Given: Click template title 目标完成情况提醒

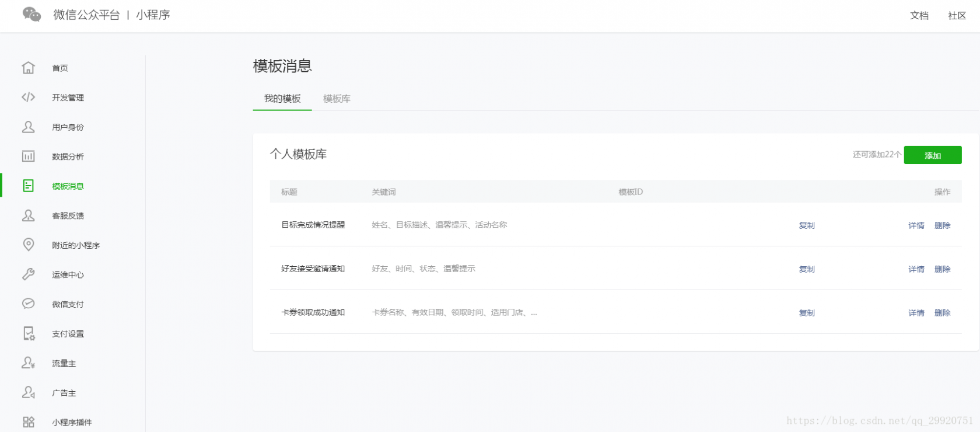Looking at the screenshot, I should coord(313,225).
